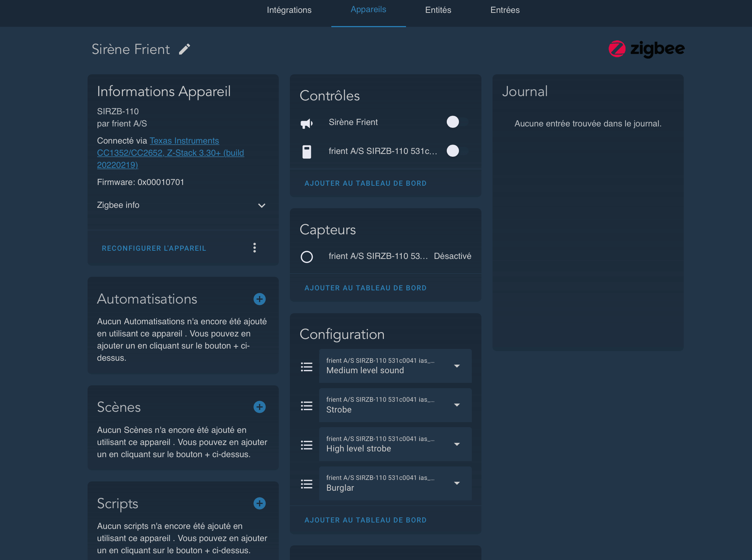Open the Entités tab

click(x=438, y=10)
